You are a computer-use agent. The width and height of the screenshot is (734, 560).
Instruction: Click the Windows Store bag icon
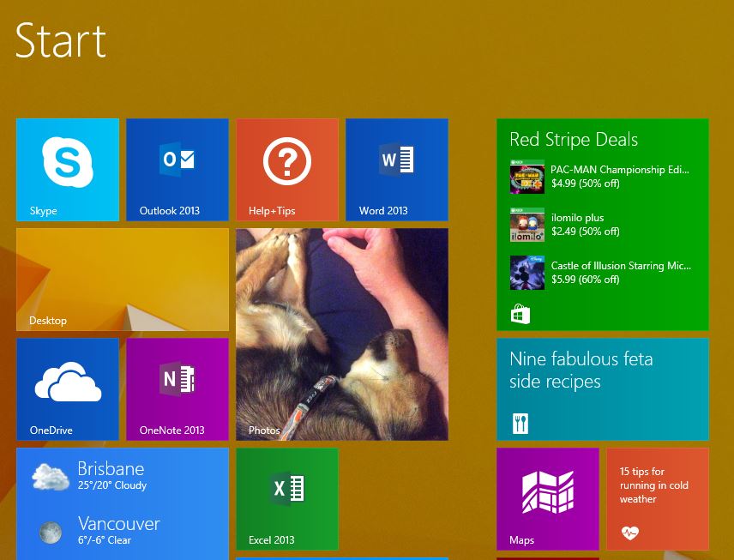coord(520,314)
